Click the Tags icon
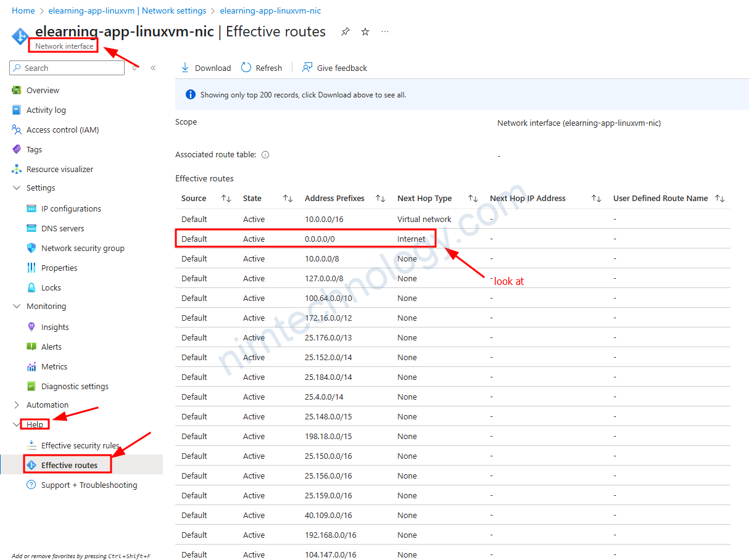 17,149
